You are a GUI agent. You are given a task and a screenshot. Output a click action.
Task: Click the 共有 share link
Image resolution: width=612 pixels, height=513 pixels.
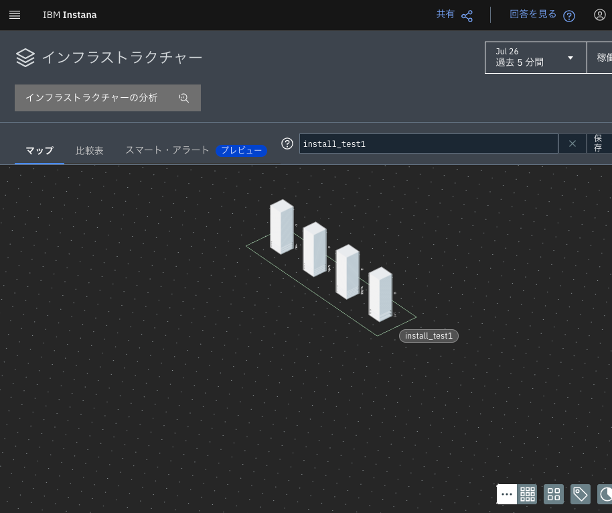pyautogui.click(x=445, y=15)
